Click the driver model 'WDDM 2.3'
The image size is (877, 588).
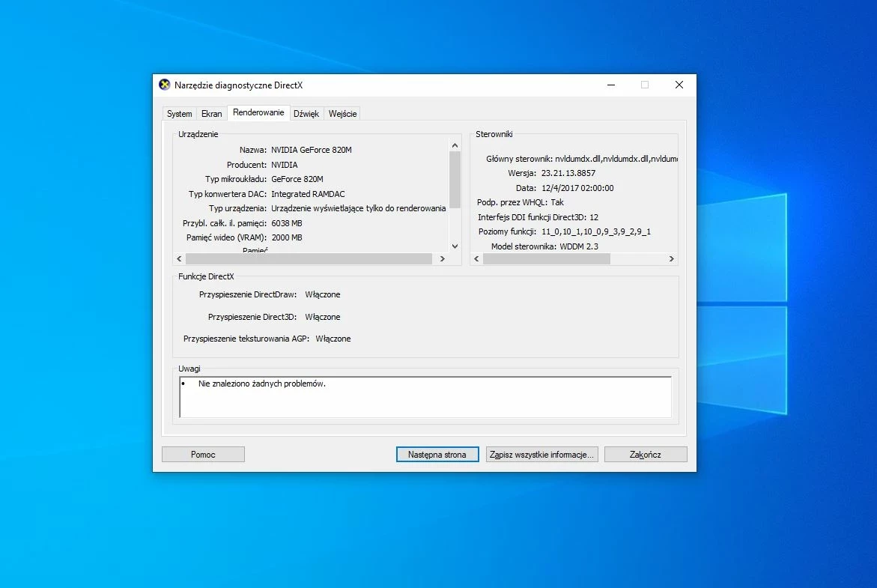(x=579, y=246)
